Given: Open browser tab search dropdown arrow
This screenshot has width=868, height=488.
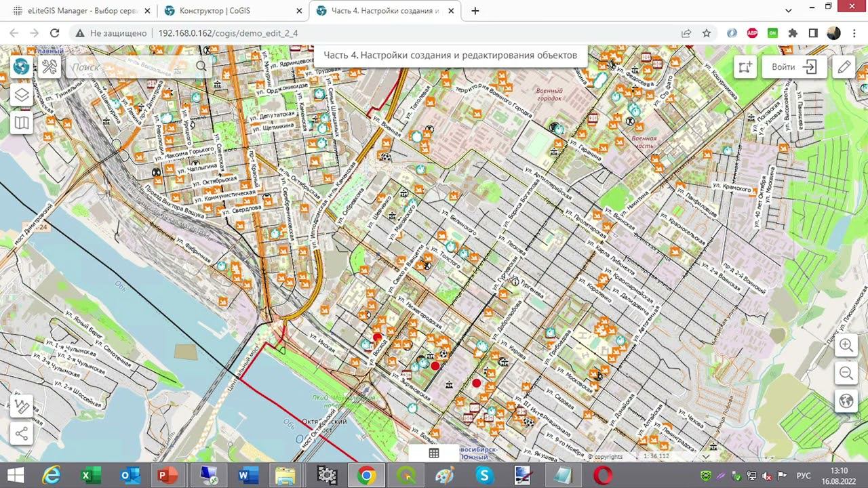Looking at the screenshot, I should point(789,11).
